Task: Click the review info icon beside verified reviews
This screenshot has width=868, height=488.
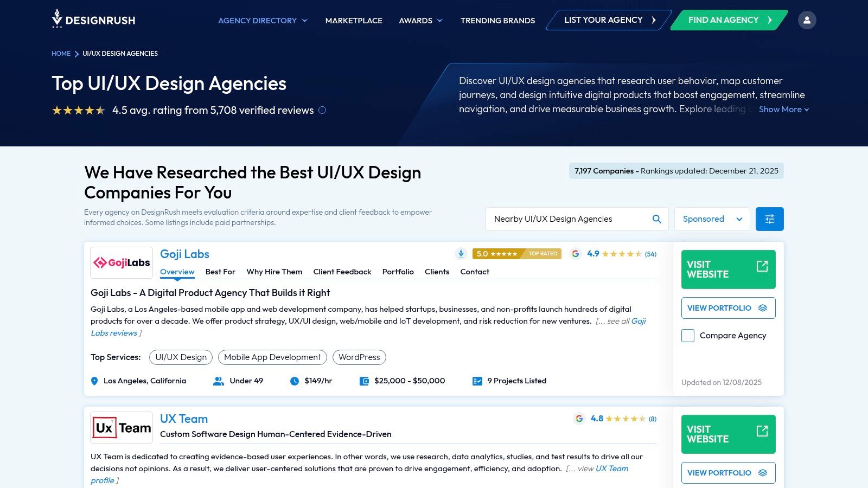Action: (x=322, y=110)
